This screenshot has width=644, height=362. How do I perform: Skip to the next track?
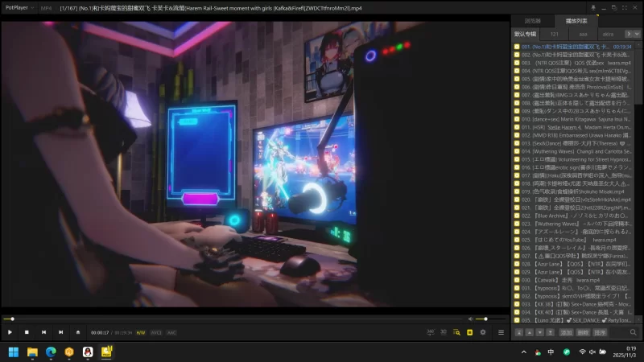point(61,332)
